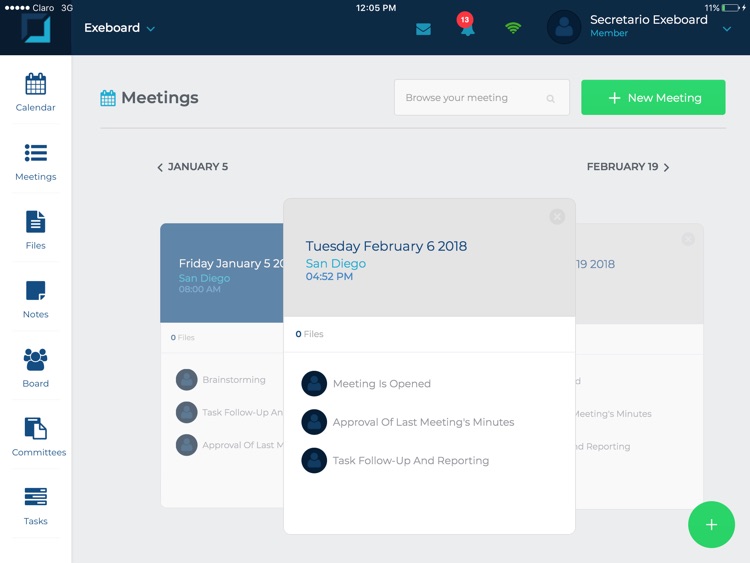The width and height of the screenshot is (750, 563).
Task: Click the Member role label under Secretario Exeboard
Action: [608, 33]
